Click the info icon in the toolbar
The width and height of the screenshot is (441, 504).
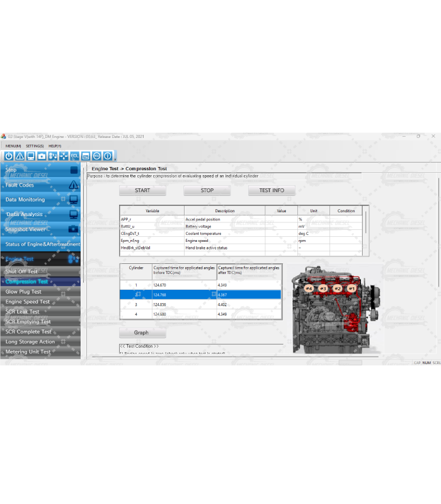click(x=108, y=156)
